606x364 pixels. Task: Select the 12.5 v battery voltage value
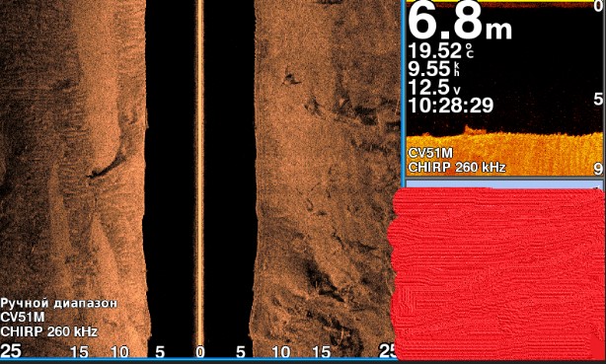click(x=434, y=87)
